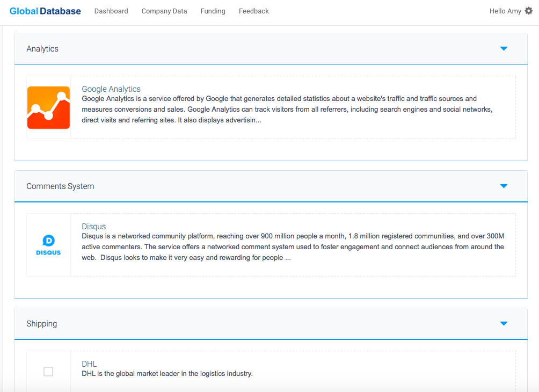Viewport: 539px width, 392px height.
Task: Click the Google Analytics description text
Action: (x=287, y=110)
